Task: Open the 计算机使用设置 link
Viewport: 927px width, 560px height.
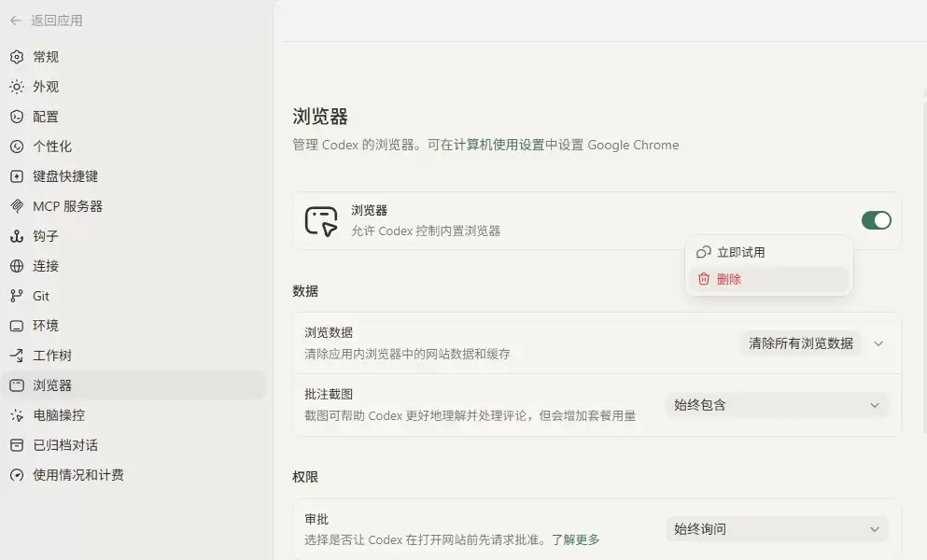Action: [499, 145]
